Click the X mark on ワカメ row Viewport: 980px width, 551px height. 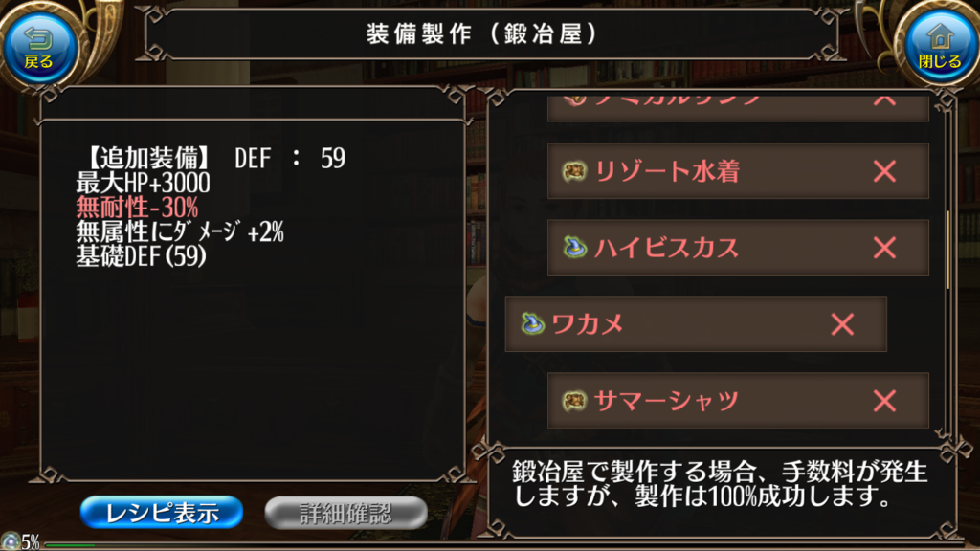click(x=842, y=324)
